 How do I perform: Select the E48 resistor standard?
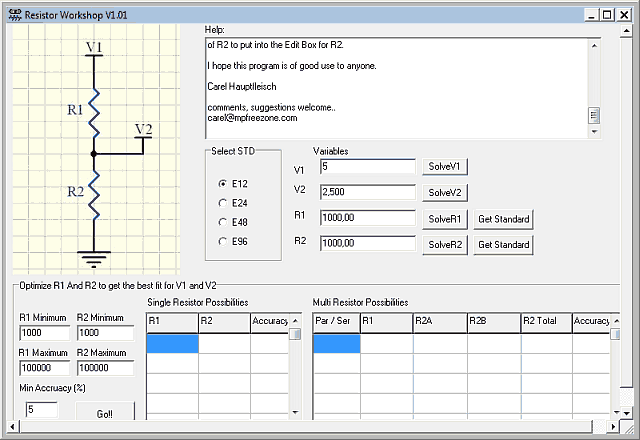[x=233, y=222]
